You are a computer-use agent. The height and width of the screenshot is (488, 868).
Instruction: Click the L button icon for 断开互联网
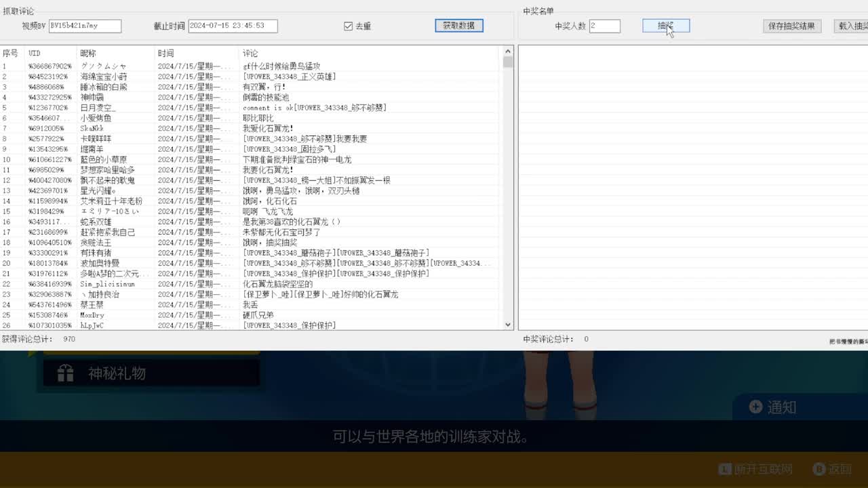[x=725, y=469]
